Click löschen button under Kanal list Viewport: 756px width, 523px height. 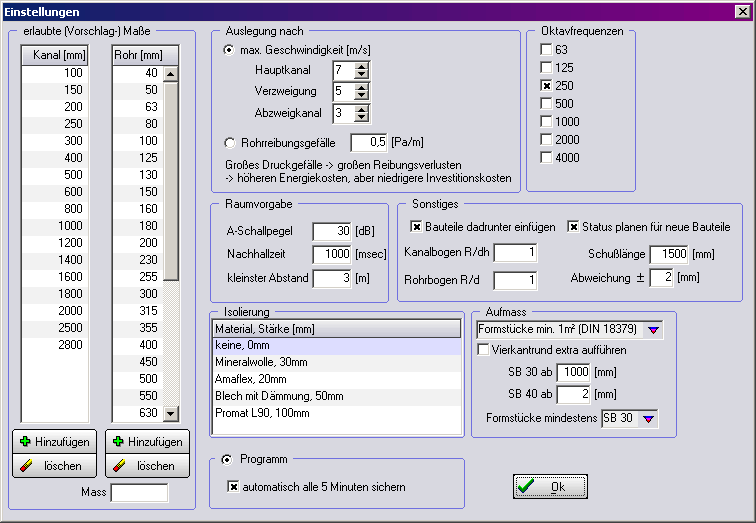pyautogui.click(x=55, y=465)
